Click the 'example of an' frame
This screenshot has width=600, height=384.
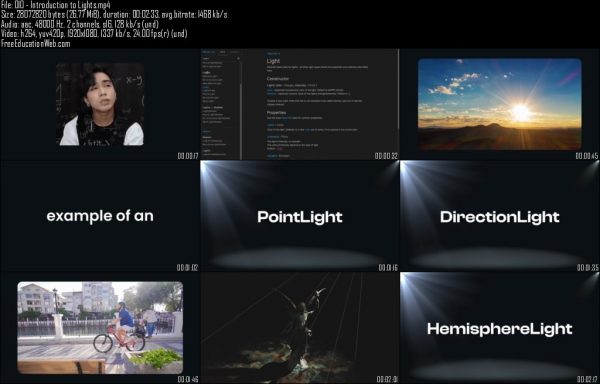(100, 216)
